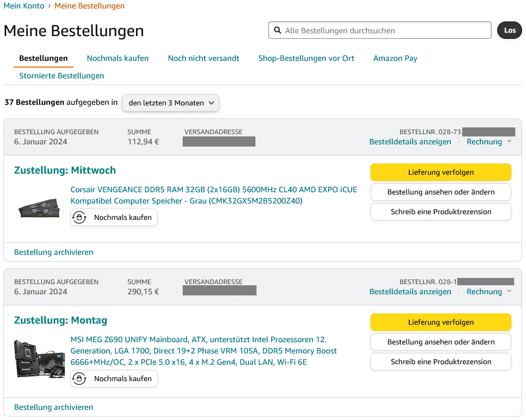Click buy-again icon for Corsair RAM
Viewport: 526px width, 420px height.
pyautogui.click(x=79, y=218)
